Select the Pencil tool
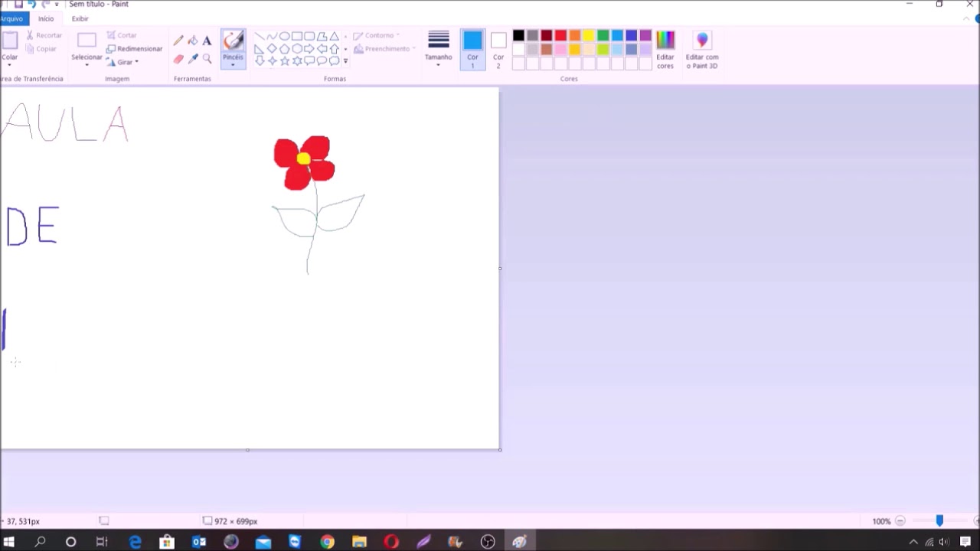The height and width of the screenshot is (551, 980). click(178, 41)
